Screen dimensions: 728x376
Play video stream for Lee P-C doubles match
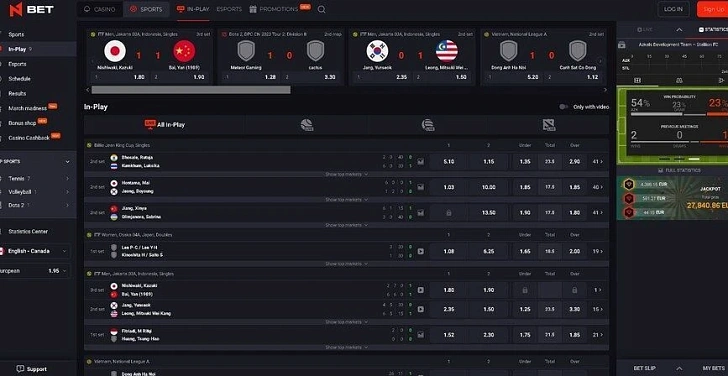pyautogui.click(x=421, y=251)
